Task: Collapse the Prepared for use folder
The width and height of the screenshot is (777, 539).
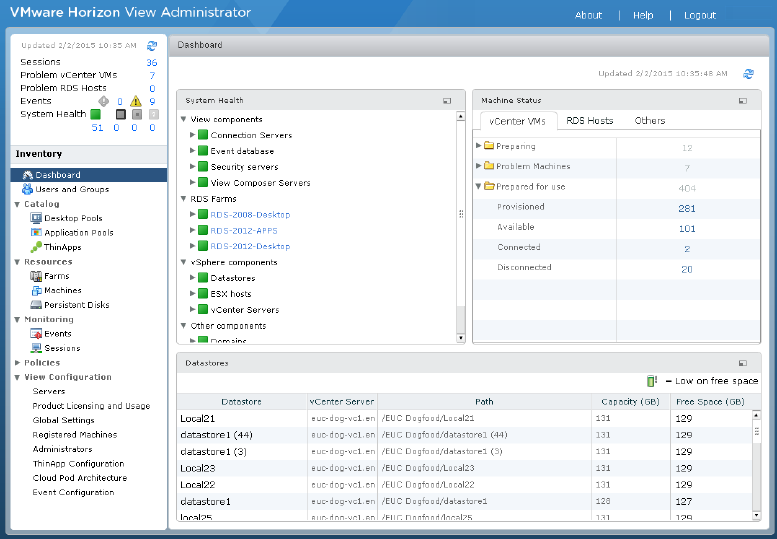Action: click(x=479, y=186)
